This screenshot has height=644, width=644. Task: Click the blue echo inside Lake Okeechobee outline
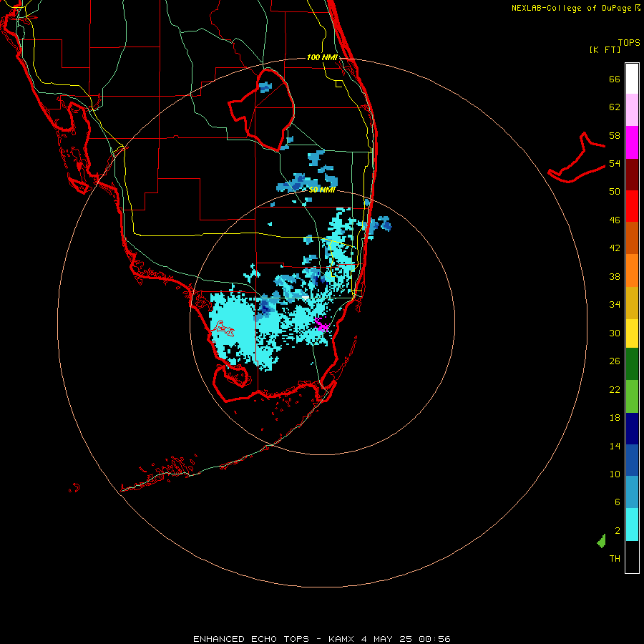coord(265,87)
